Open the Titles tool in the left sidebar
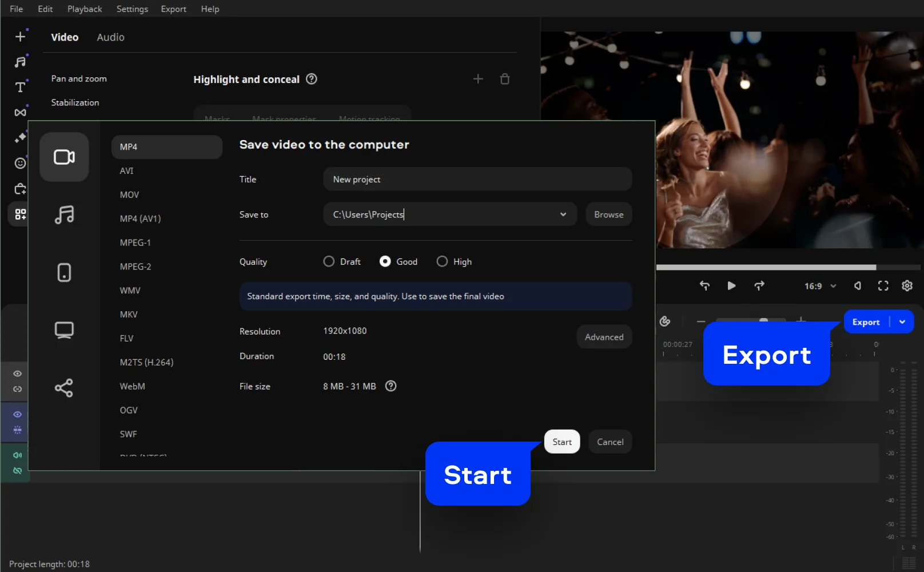 [x=20, y=87]
